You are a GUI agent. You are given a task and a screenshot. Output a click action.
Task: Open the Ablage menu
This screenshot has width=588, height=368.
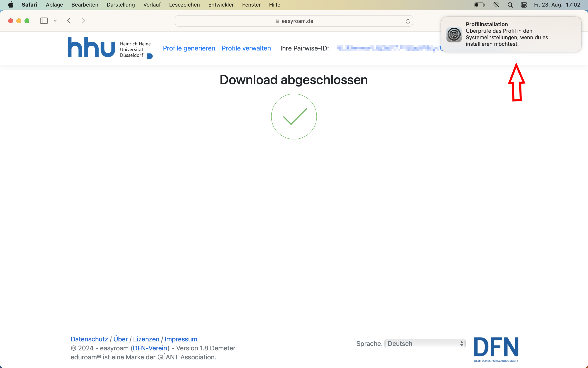click(55, 5)
